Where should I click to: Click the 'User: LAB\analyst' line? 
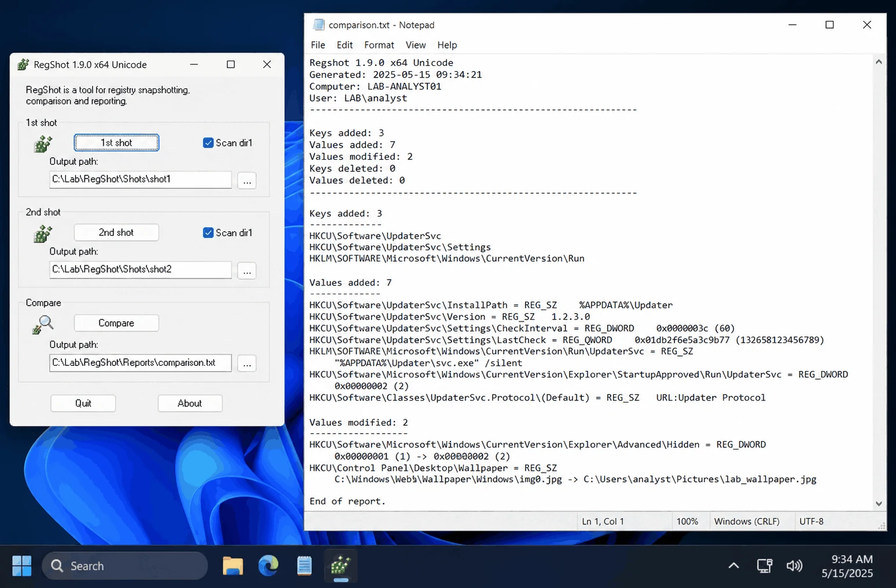(x=358, y=98)
